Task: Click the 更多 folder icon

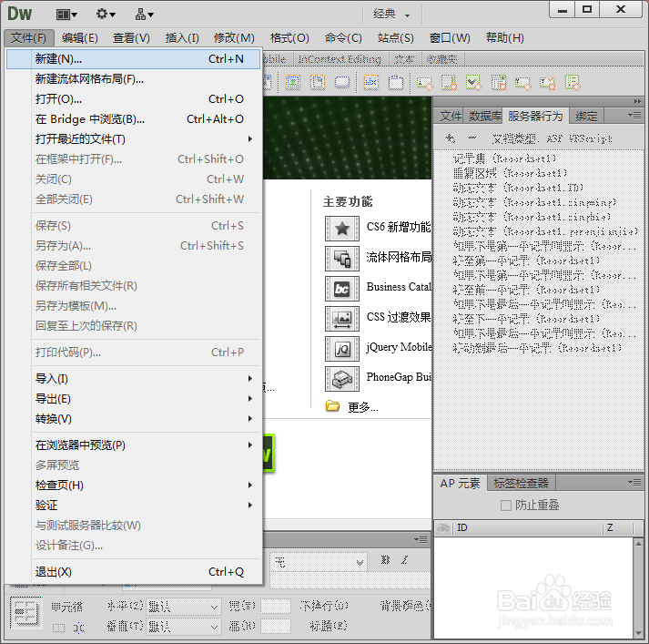Action: click(332, 406)
